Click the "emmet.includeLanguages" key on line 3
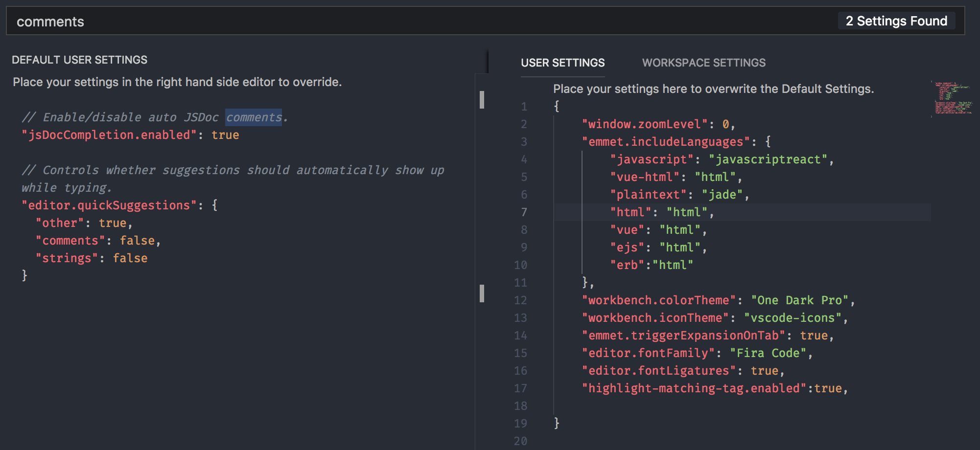This screenshot has width=980, height=450. click(666, 142)
